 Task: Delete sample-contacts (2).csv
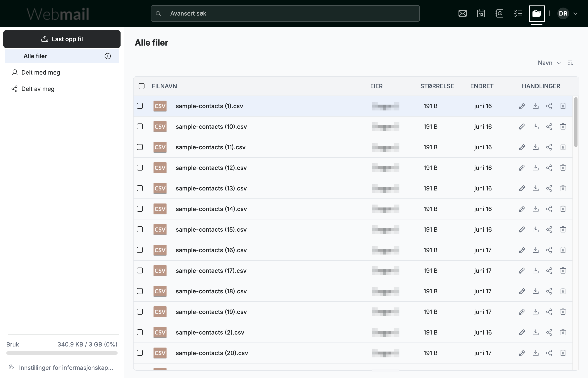pyautogui.click(x=563, y=332)
